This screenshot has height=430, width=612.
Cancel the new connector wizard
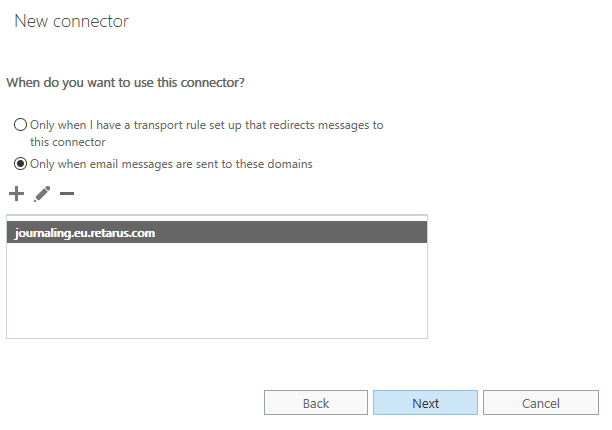(541, 403)
